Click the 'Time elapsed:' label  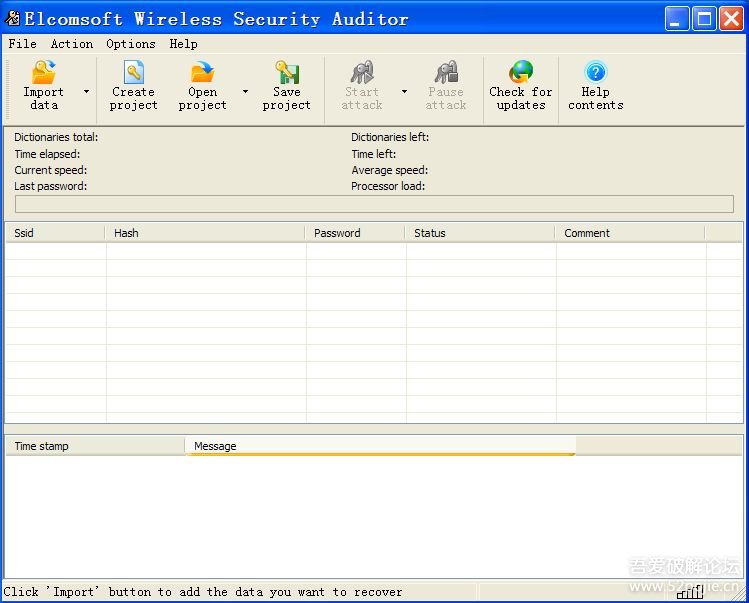click(47, 154)
